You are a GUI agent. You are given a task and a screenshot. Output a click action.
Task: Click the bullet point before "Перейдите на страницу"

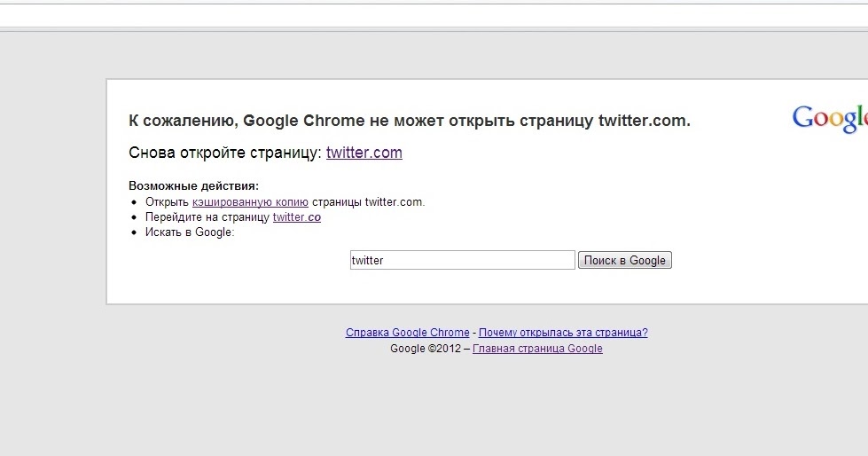pyautogui.click(x=135, y=217)
